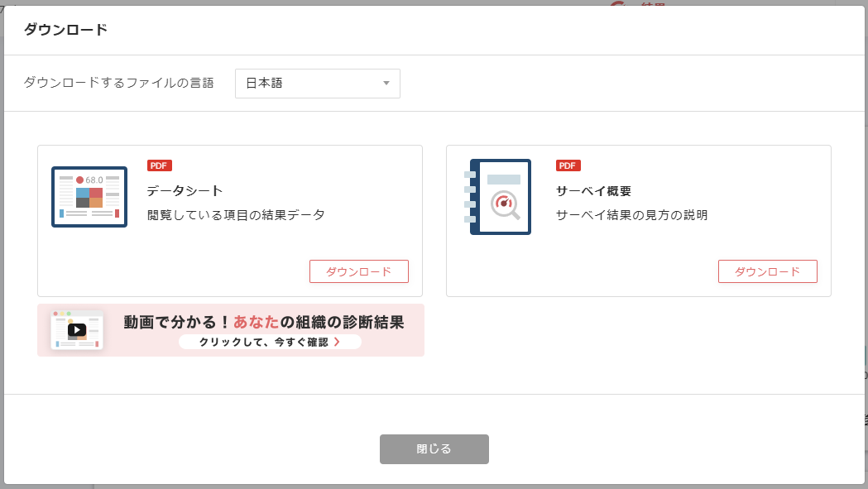Click the data sheet report icon
This screenshot has height=489, width=868.
click(x=89, y=197)
